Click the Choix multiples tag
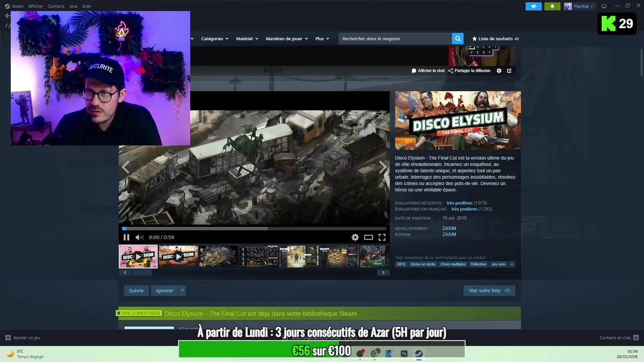This screenshot has height=362, width=644. 453,264
